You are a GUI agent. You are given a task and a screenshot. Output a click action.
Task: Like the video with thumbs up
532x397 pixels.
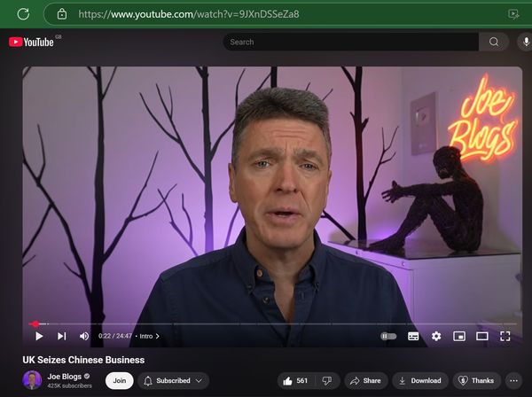click(296, 380)
